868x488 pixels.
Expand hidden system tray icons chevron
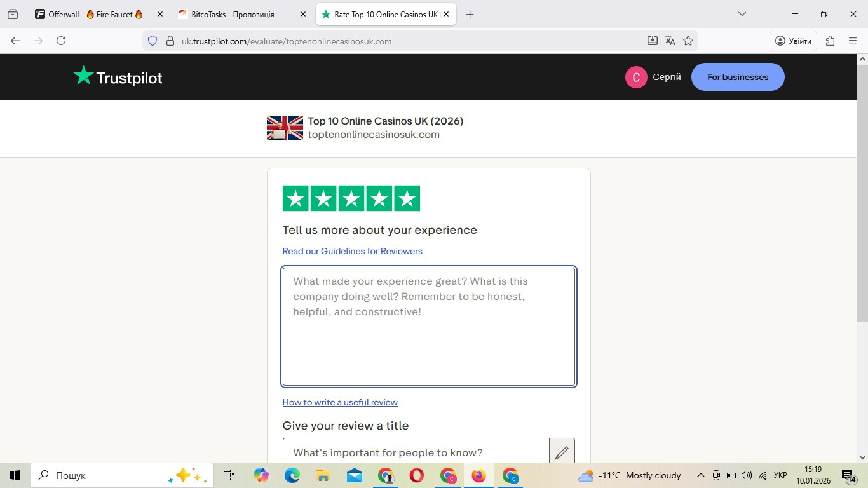tap(701, 475)
